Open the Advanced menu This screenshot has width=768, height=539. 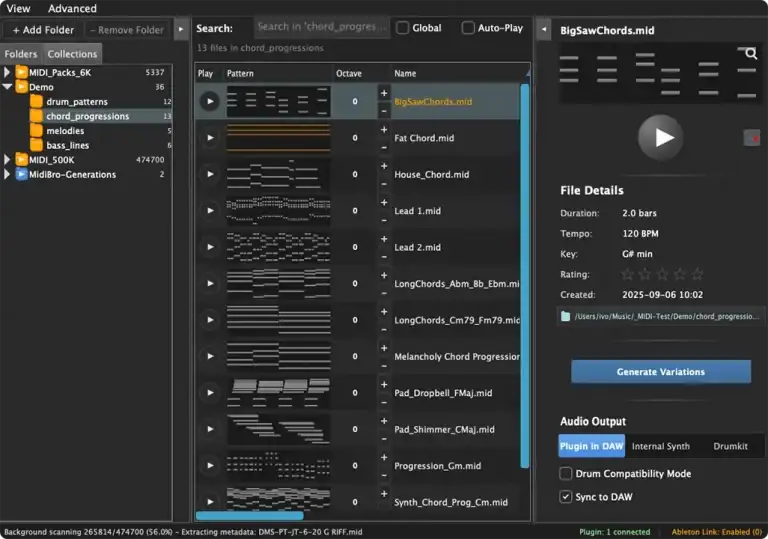pyautogui.click(x=72, y=8)
